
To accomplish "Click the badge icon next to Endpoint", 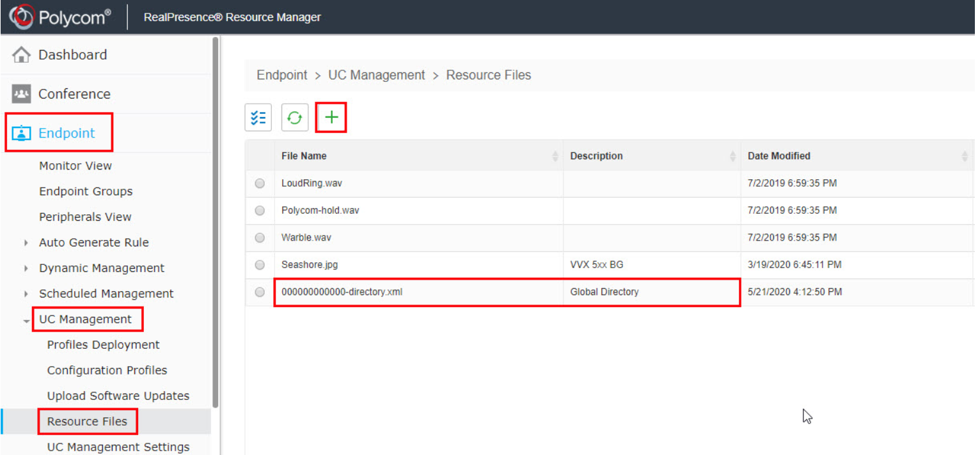I will click(x=21, y=132).
